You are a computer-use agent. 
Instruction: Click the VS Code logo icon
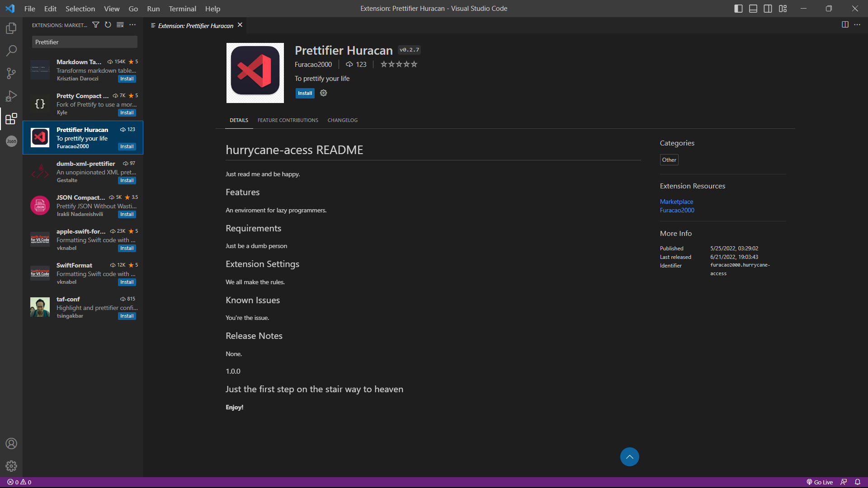pyautogui.click(x=10, y=9)
